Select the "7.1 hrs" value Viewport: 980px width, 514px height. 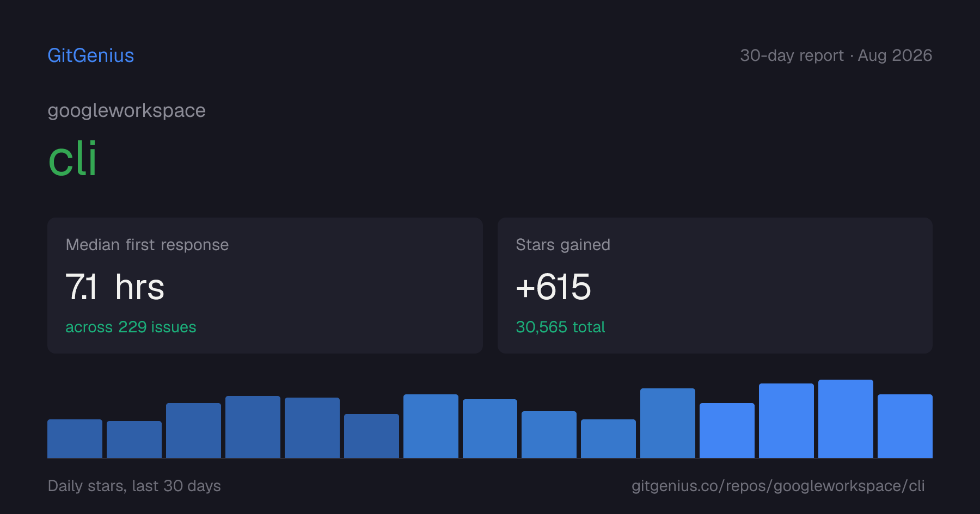pos(115,287)
